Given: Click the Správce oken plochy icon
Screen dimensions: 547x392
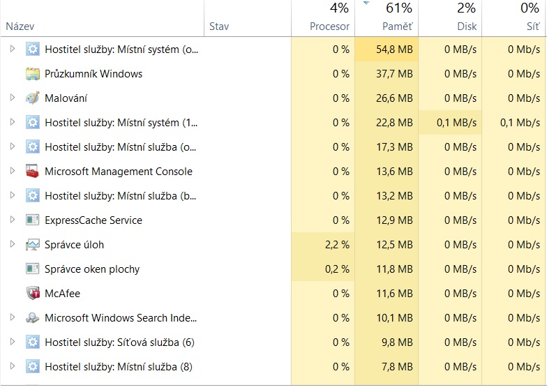Looking at the screenshot, I should [33, 269].
